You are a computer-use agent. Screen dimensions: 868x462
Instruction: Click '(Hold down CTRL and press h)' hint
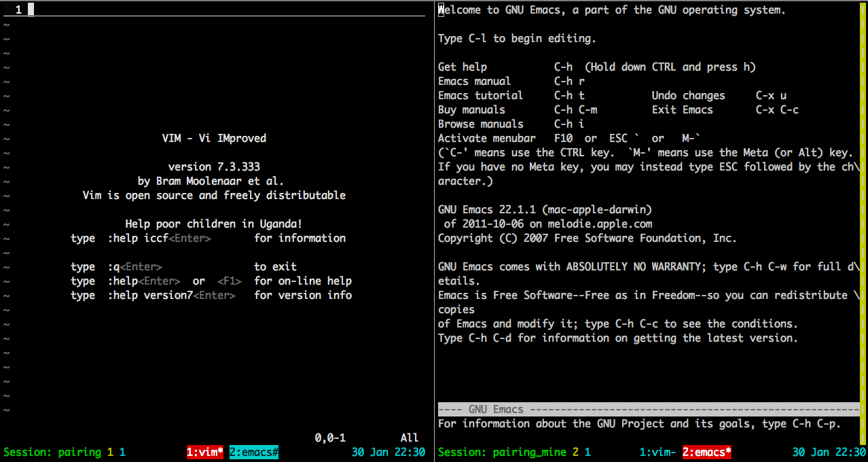[670, 67]
